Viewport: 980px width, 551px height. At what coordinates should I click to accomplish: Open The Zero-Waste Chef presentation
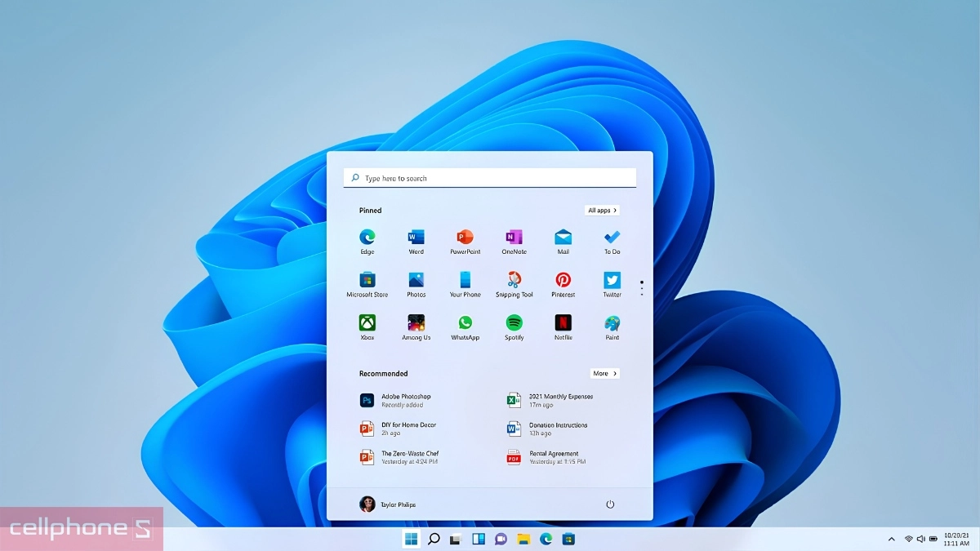[x=399, y=457]
